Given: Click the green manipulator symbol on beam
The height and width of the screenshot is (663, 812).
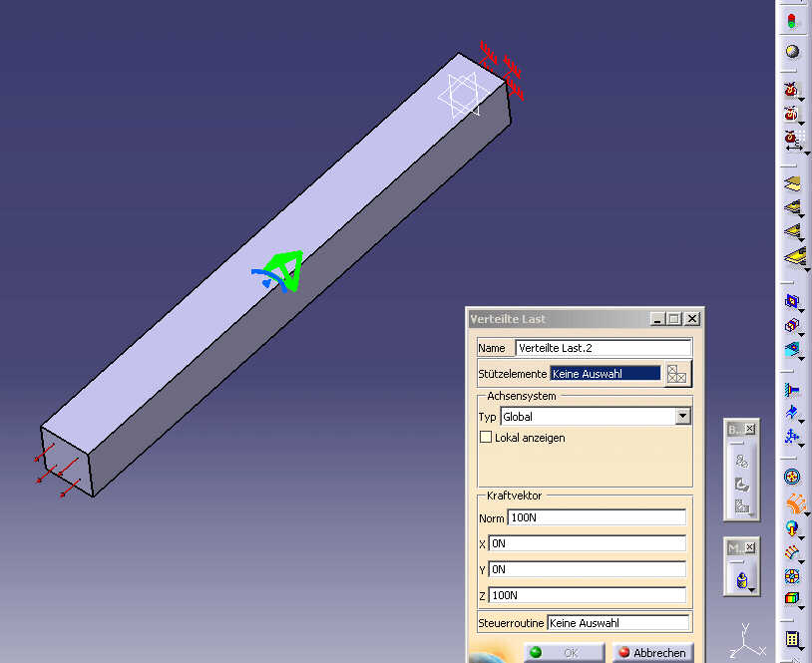Looking at the screenshot, I should pyautogui.click(x=285, y=271).
